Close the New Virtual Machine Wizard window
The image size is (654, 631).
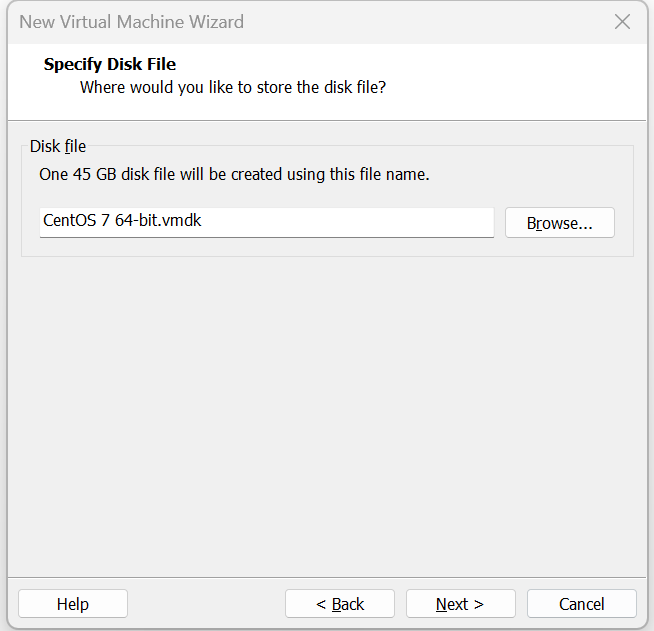click(x=622, y=22)
